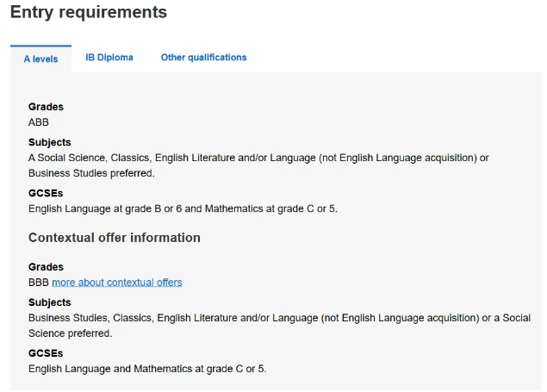Open the Other qualifications tab
This screenshot has height=392, width=547.
point(204,58)
